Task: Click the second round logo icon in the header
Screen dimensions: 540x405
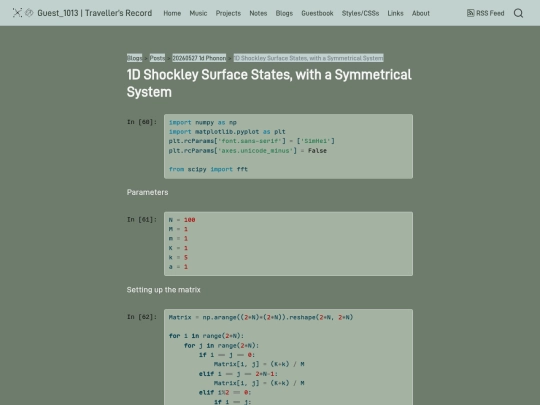Action: point(29,13)
